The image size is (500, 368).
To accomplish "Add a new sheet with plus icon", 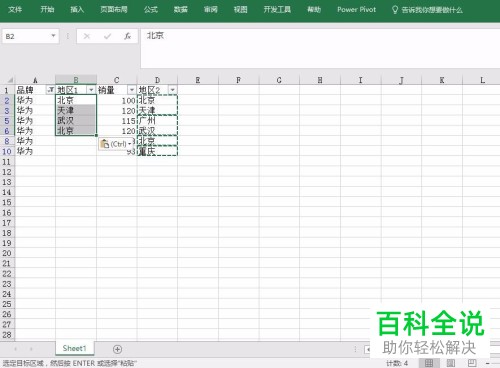I will (117, 349).
